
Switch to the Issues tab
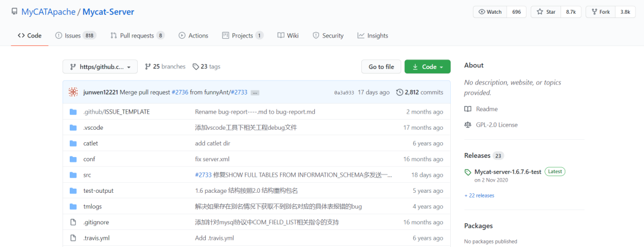pos(76,36)
